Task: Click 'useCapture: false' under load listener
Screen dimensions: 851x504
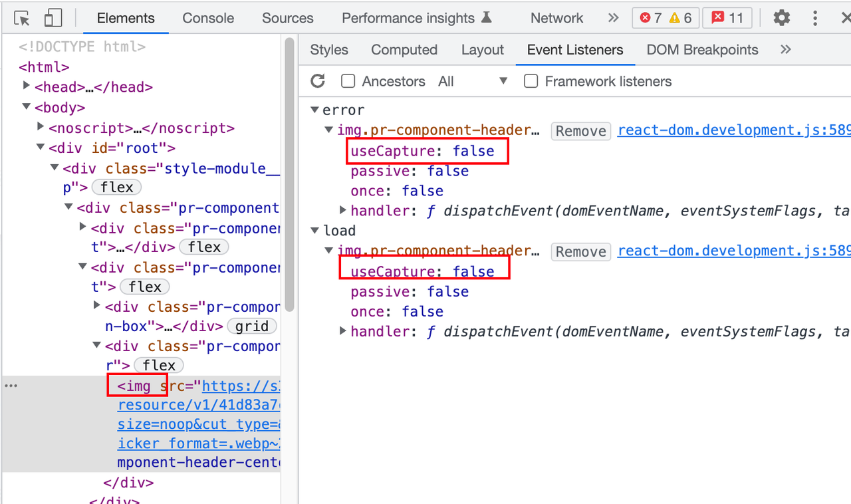Action: coord(423,271)
